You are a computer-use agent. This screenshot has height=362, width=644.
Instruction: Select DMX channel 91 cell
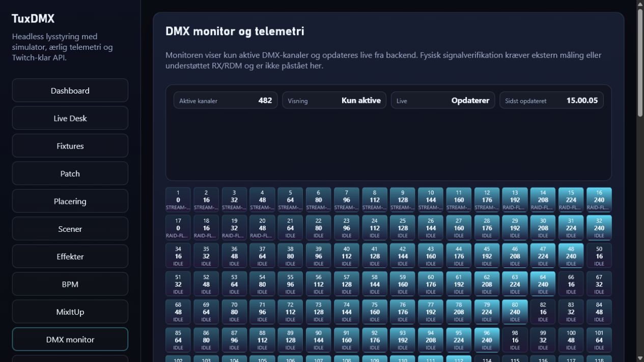pyautogui.click(x=347, y=340)
